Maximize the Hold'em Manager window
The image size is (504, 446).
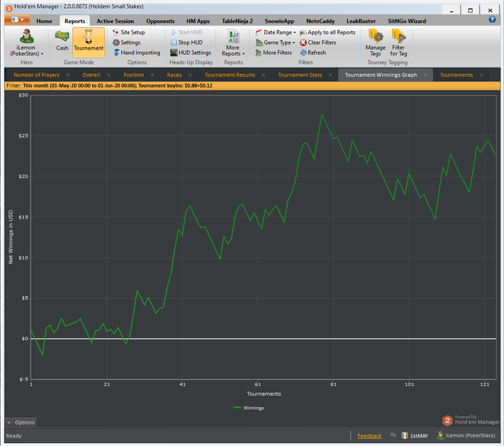[x=470, y=10]
